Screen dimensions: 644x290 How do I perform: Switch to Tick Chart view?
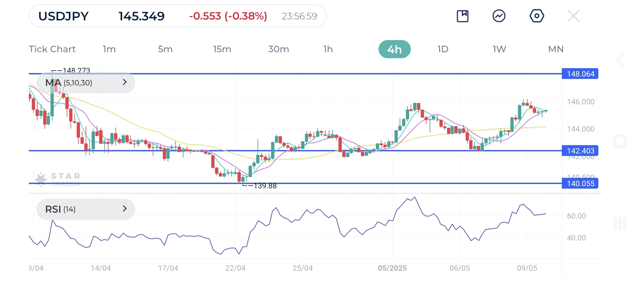(x=52, y=49)
